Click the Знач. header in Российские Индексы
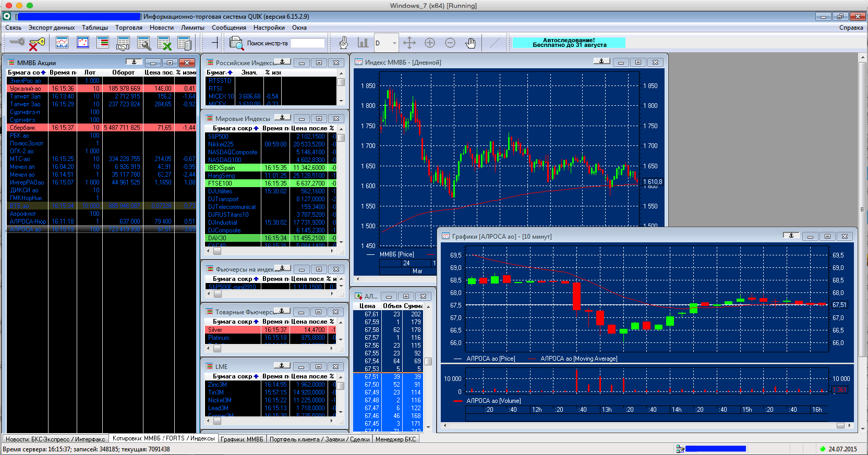Image resolution: width=868 pixels, height=455 pixels. [249, 72]
